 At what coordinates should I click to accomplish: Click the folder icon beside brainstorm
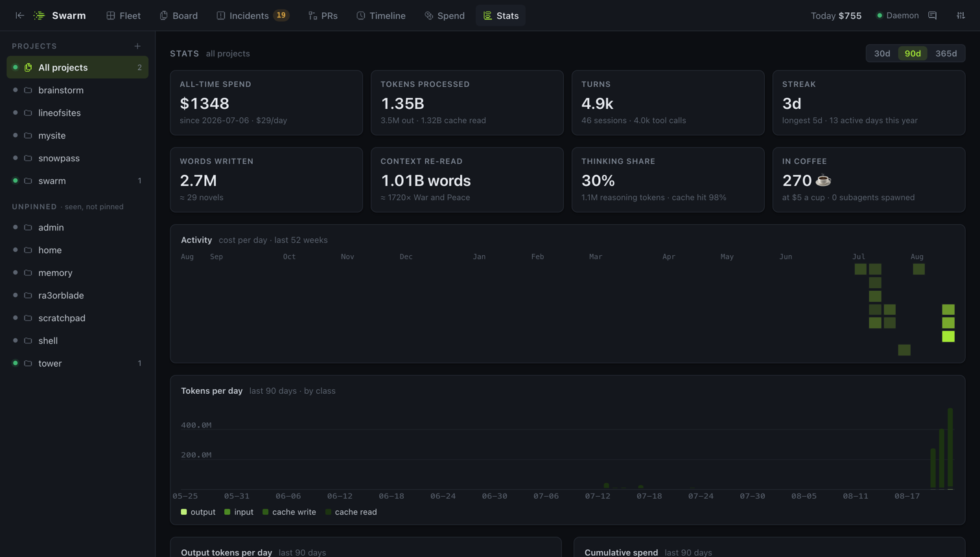click(28, 90)
